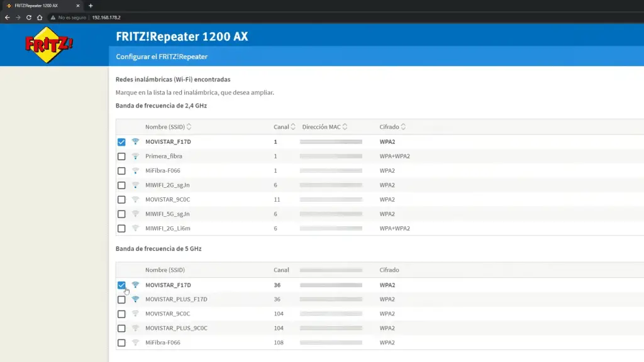Sort by Dirección MAC column
644x362 pixels.
pos(325,127)
